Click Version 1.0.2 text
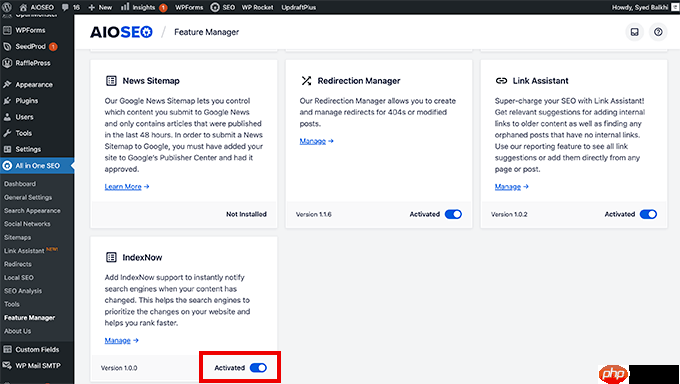Screen dimensions: 680x384 (x=509, y=214)
